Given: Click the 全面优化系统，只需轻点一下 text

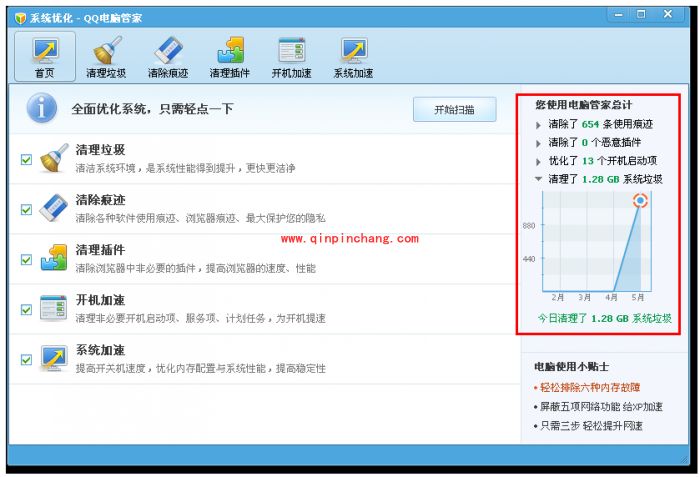Looking at the screenshot, I should (152, 109).
